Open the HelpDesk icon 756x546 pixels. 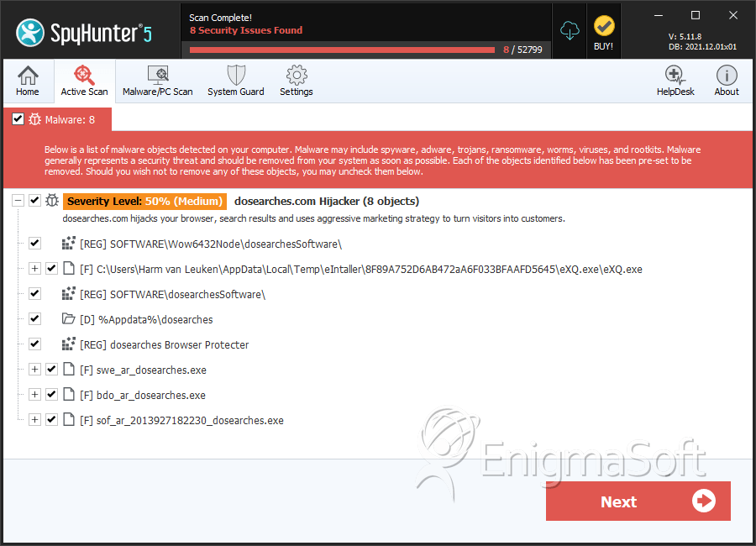[x=675, y=76]
